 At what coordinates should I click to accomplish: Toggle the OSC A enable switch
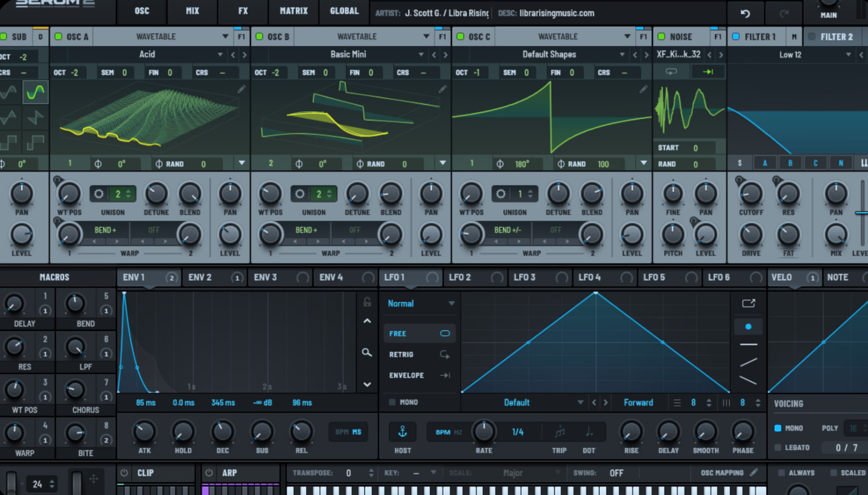59,37
